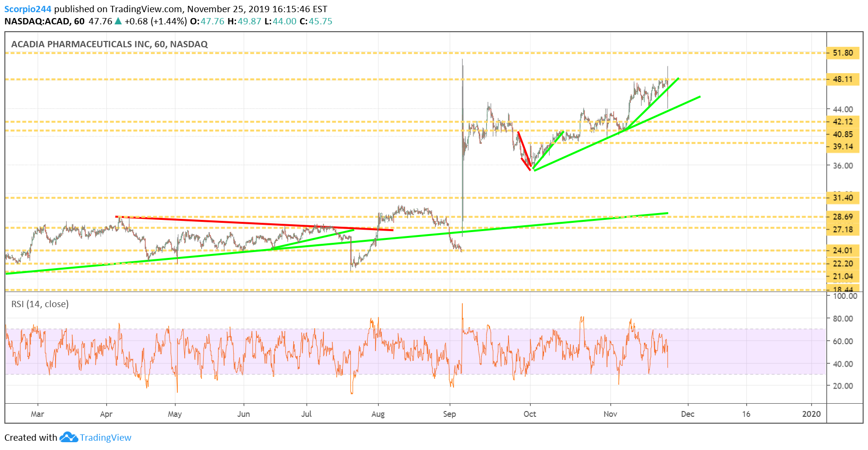Select the 42.12 price level label
The height and width of the screenshot is (450, 868).
tap(843, 121)
